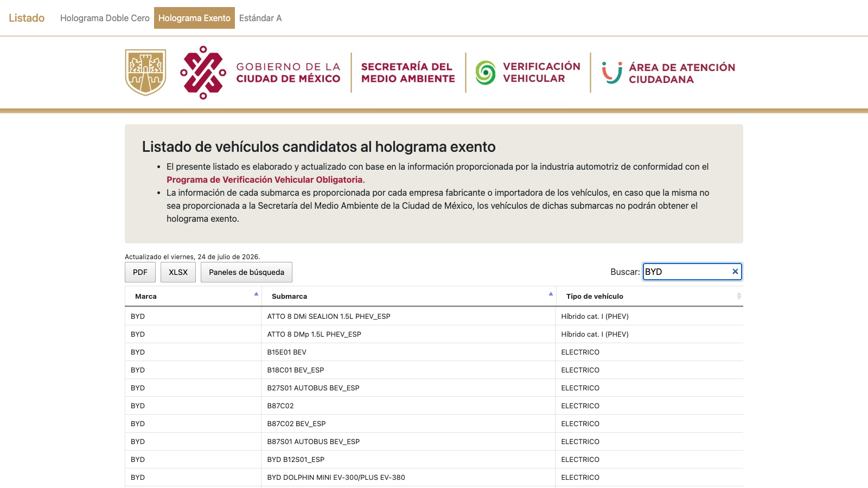
Task: Open the Paneles de búsqueda button
Action: pyautogui.click(x=246, y=272)
